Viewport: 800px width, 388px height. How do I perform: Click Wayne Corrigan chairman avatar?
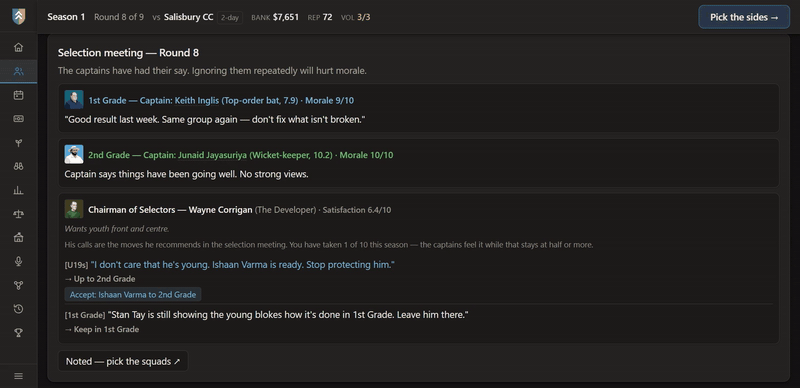74,209
